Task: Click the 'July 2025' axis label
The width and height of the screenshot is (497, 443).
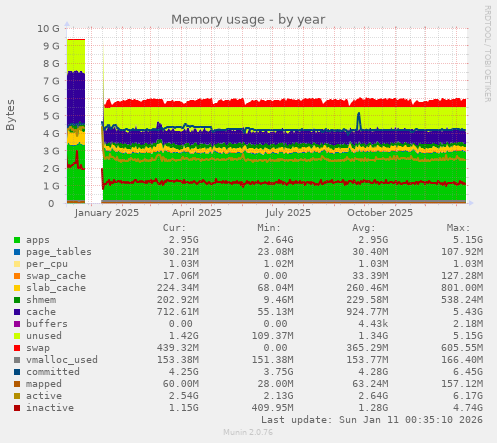Action: 288,213
